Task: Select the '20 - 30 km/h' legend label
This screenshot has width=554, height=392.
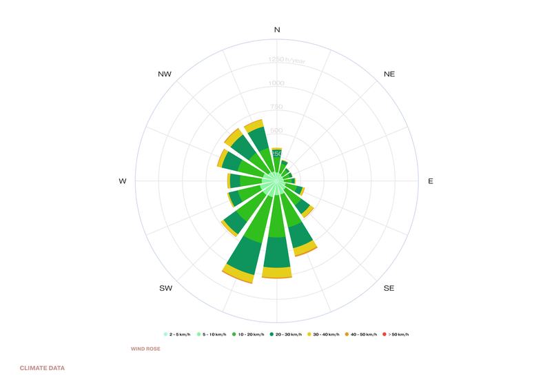Action: pos(289,334)
